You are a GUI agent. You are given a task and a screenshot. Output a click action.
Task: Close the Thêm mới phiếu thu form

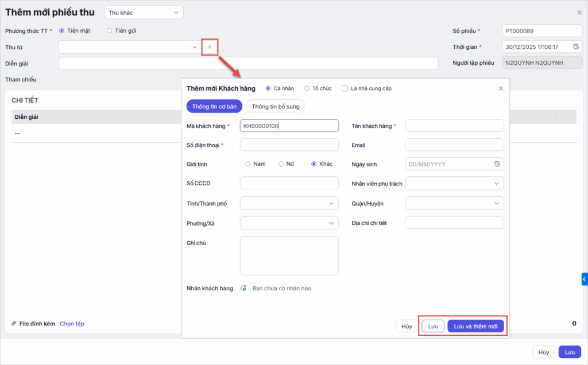(579, 12)
